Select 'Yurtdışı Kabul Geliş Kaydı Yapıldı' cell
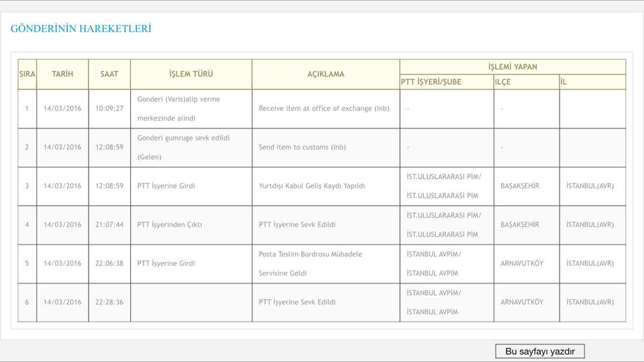This screenshot has width=644, height=362. coord(326,186)
